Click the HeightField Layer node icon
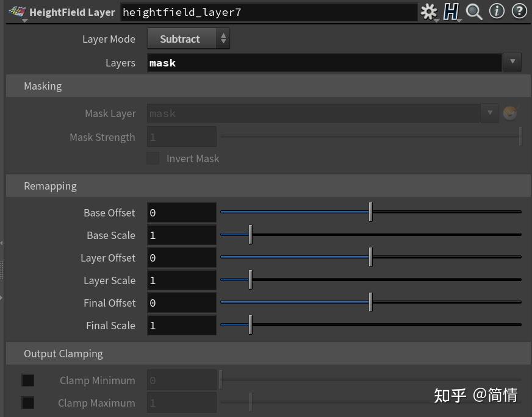This screenshot has width=532, height=417. (x=18, y=11)
